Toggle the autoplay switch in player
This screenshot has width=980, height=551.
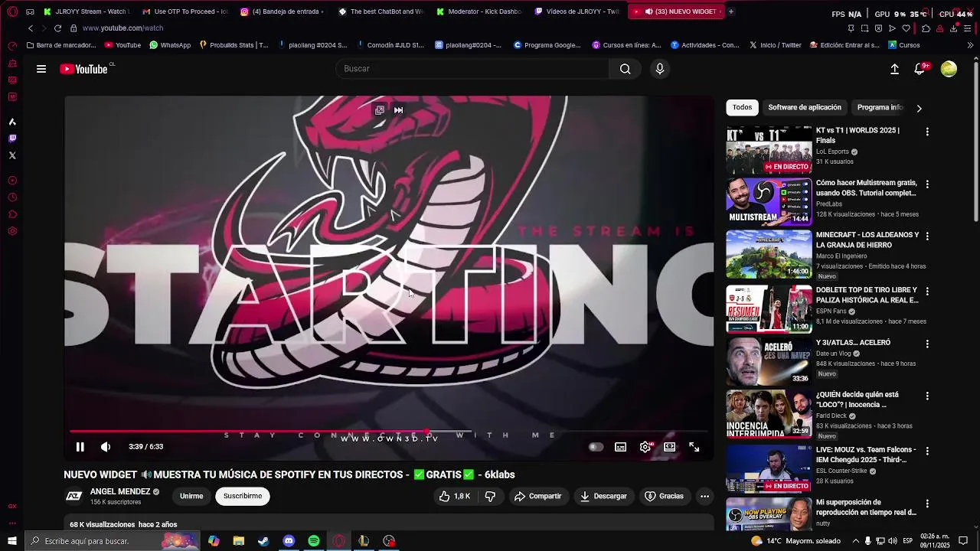pos(596,447)
